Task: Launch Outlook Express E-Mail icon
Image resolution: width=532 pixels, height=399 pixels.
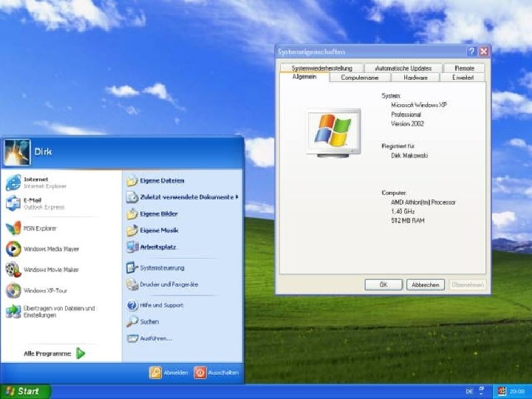Action: tap(13, 203)
